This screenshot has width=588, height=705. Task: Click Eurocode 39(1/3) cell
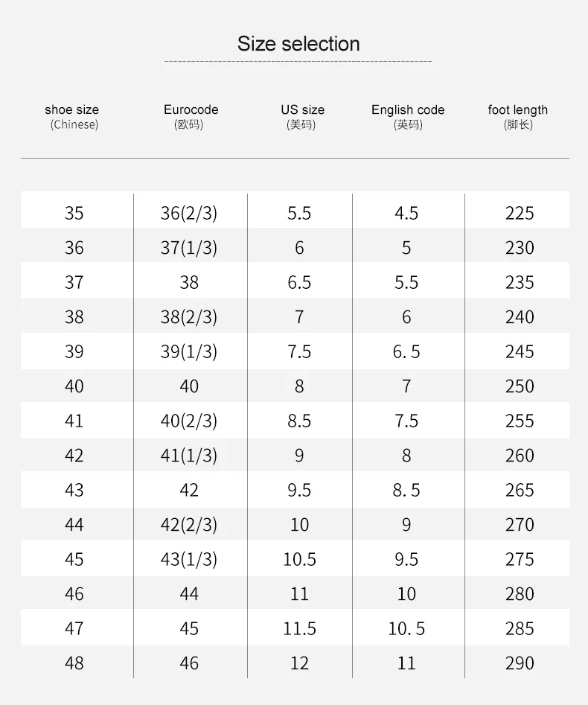pyautogui.click(x=189, y=351)
